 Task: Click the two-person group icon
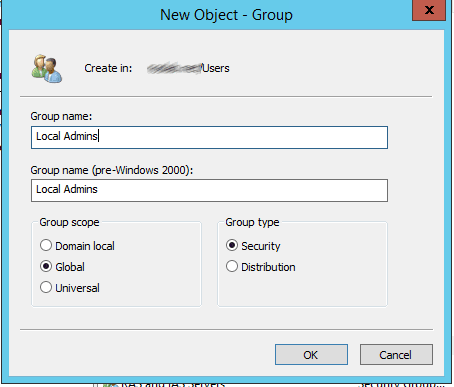point(47,69)
